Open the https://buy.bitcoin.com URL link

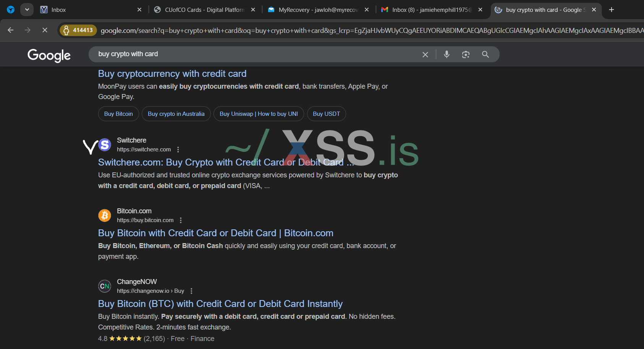[145, 220]
